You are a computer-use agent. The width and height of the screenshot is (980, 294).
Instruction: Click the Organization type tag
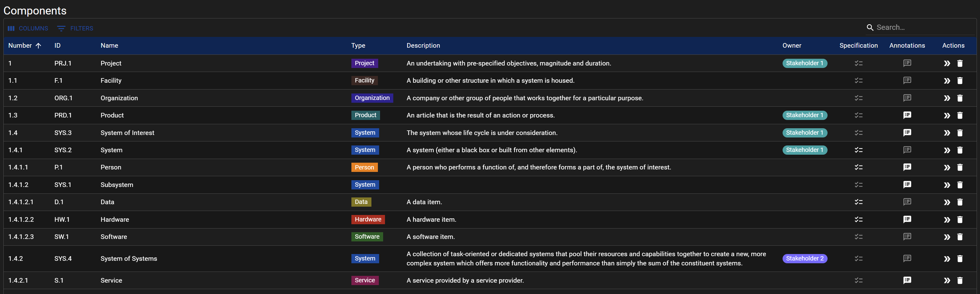pos(372,98)
